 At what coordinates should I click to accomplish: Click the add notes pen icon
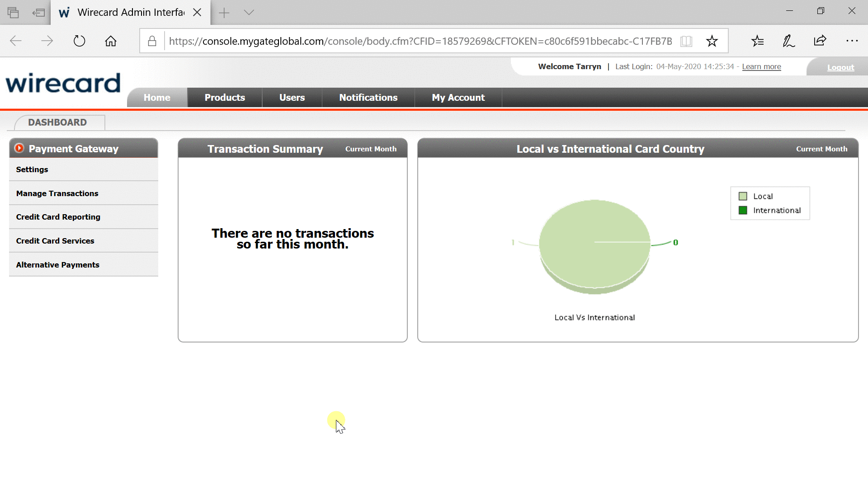(789, 41)
